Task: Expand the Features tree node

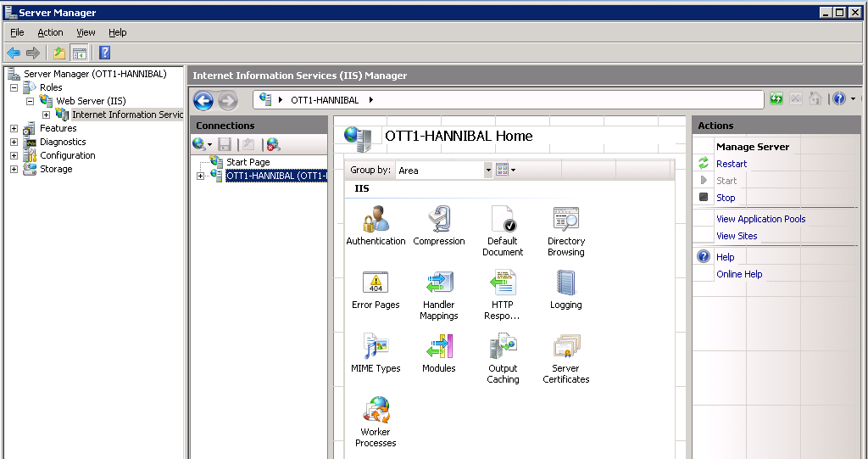Action: (14, 128)
